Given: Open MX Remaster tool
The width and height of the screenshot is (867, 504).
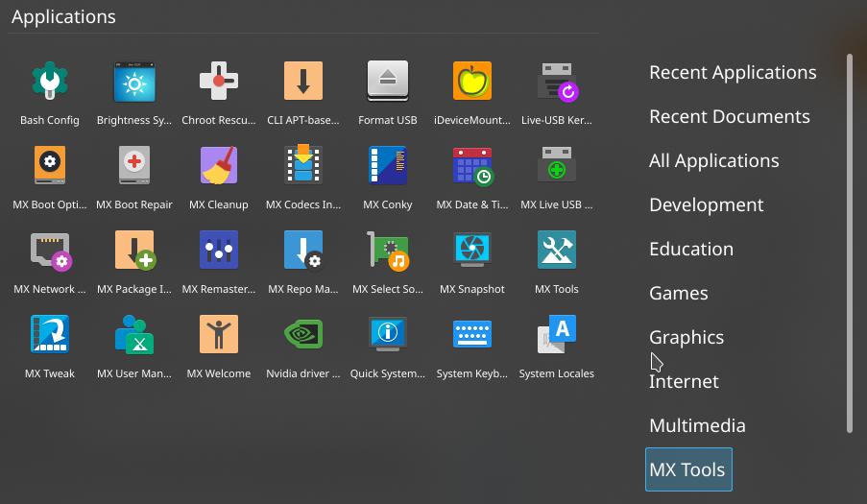Looking at the screenshot, I should click(219, 250).
